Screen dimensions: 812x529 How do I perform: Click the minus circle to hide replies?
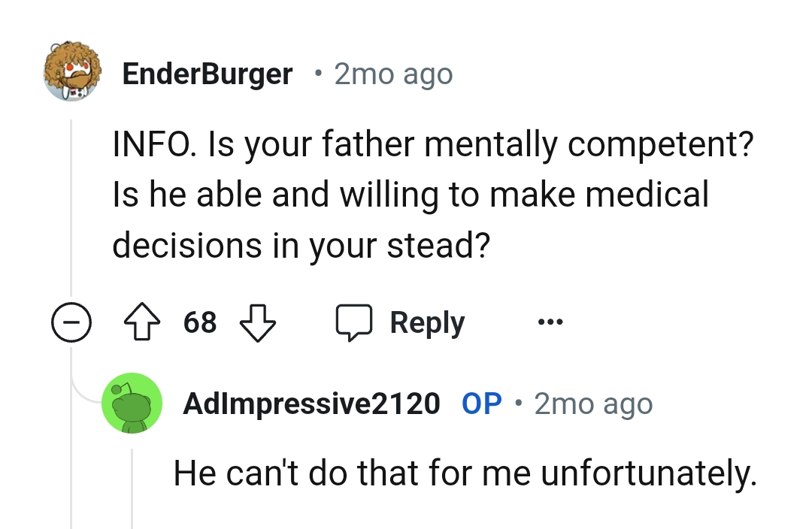click(71, 322)
